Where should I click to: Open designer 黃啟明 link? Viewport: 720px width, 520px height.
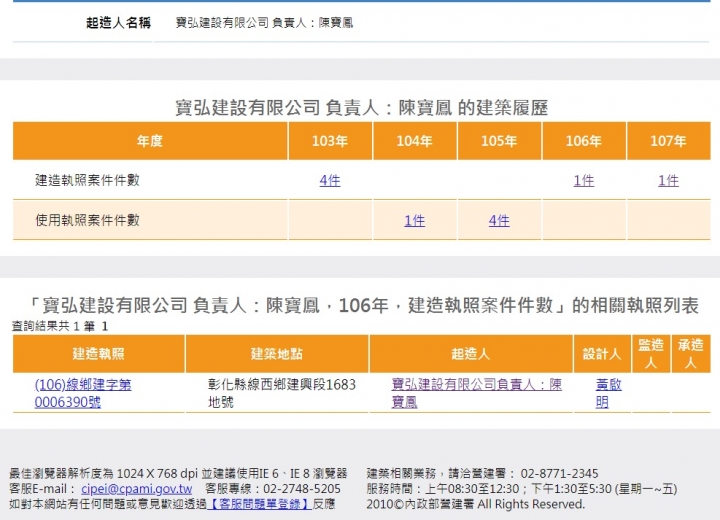(608, 393)
